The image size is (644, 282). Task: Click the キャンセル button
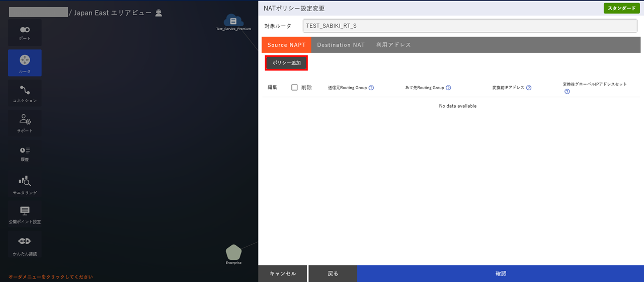coord(283,273)
